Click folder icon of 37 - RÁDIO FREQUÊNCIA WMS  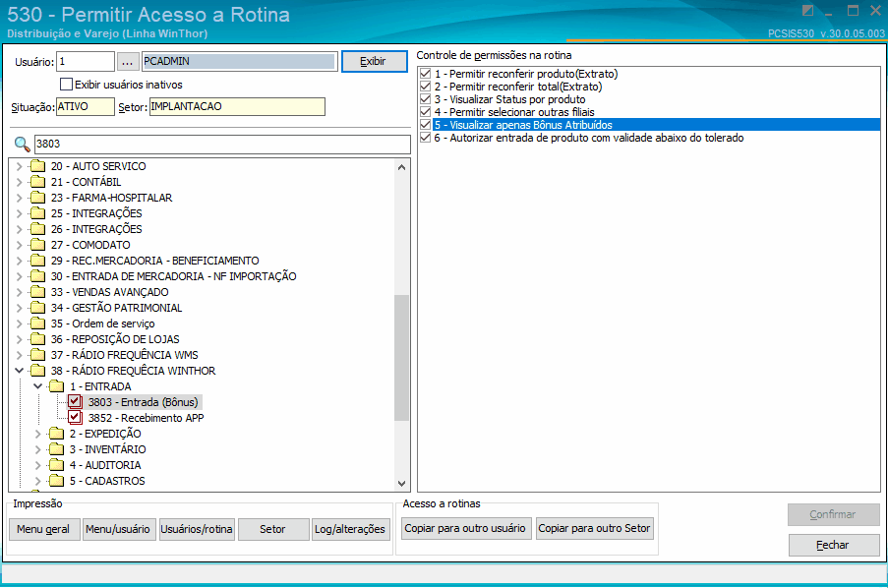38,355
